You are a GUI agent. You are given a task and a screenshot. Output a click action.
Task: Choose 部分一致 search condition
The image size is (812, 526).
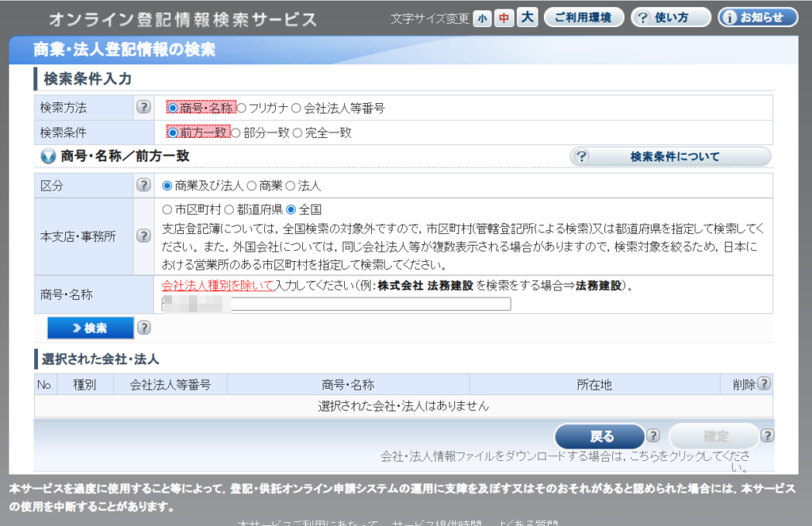tap(237, 133)
